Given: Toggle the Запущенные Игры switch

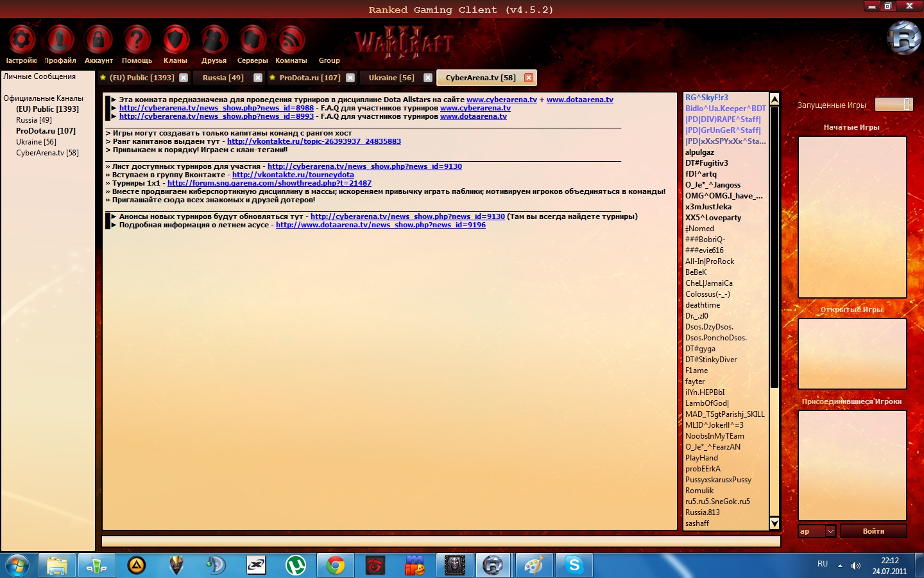Looking at the screenshot, I should pyautogui.click(x=894, y=104).
